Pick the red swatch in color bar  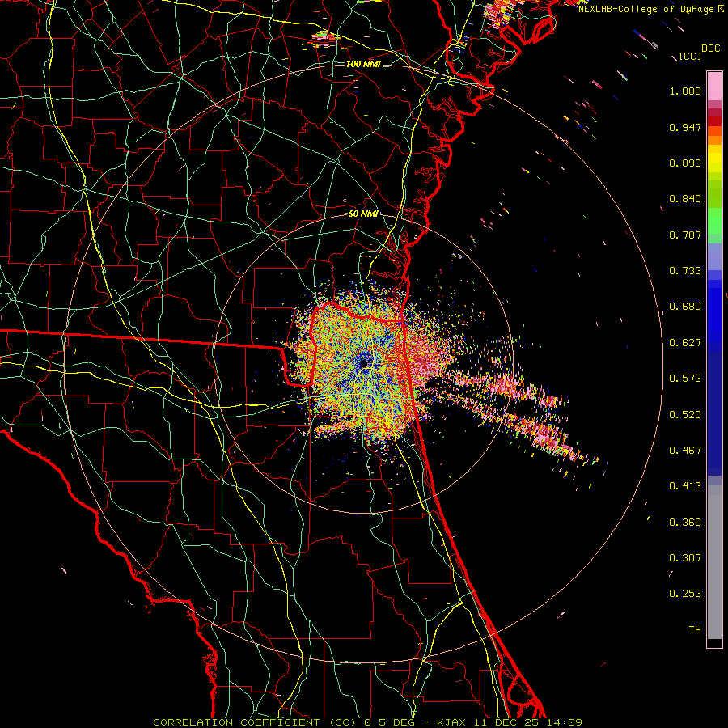(x=714, y=121)
